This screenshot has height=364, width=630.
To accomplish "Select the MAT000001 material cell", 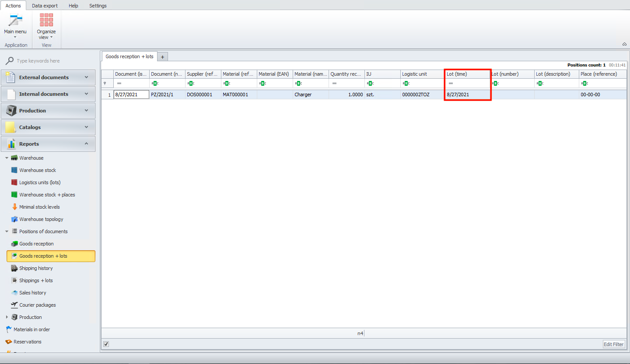I will tap(239, 94).
